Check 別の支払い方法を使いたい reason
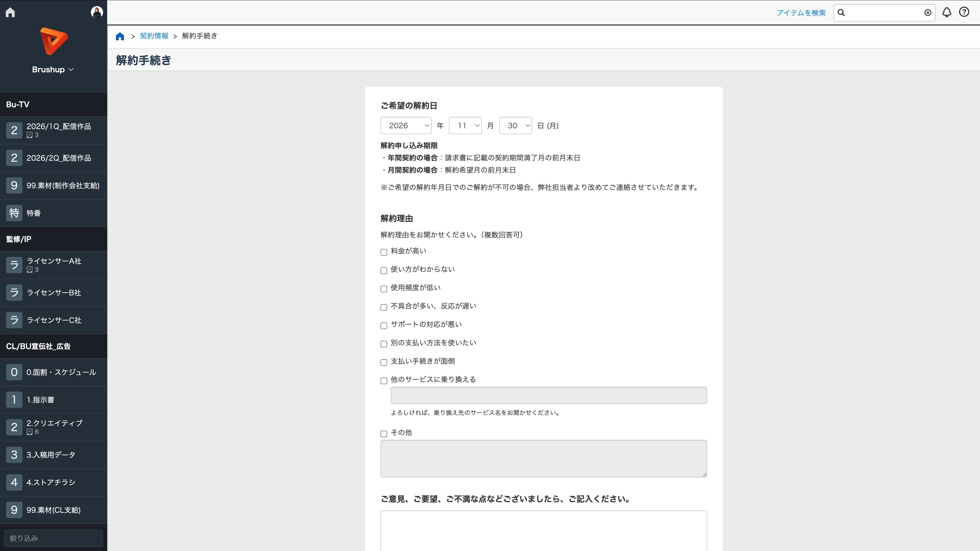The image size is (980, 551). 384,344
